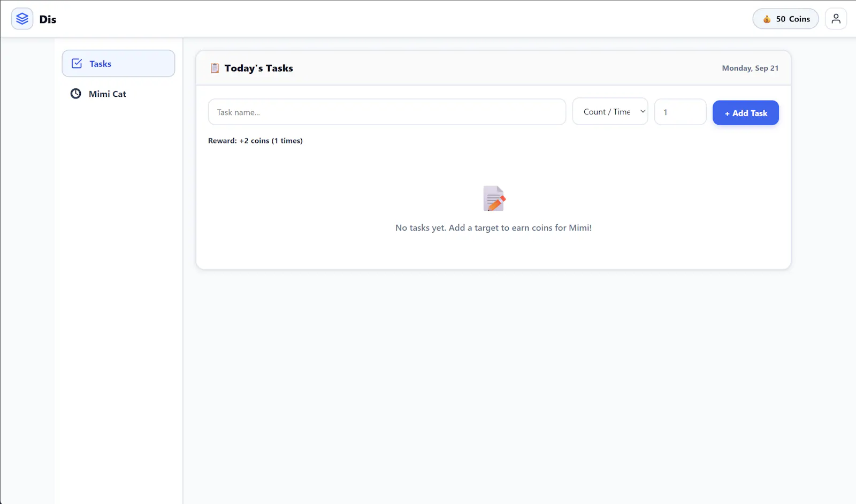This screenshot has height=504, width=856.
Task: Click the money bag coin icon
Action: click(767, 19)
